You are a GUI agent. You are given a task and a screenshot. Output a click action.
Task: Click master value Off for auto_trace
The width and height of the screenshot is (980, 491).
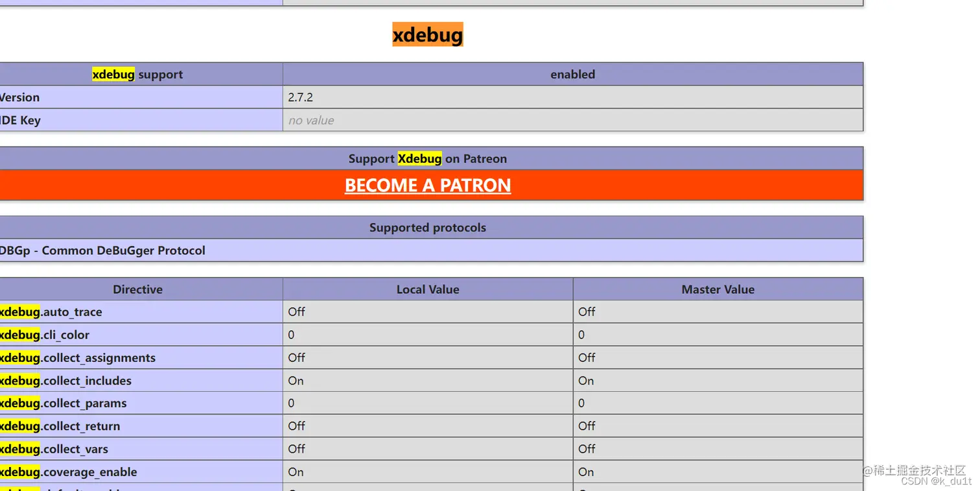coord(718,312)
